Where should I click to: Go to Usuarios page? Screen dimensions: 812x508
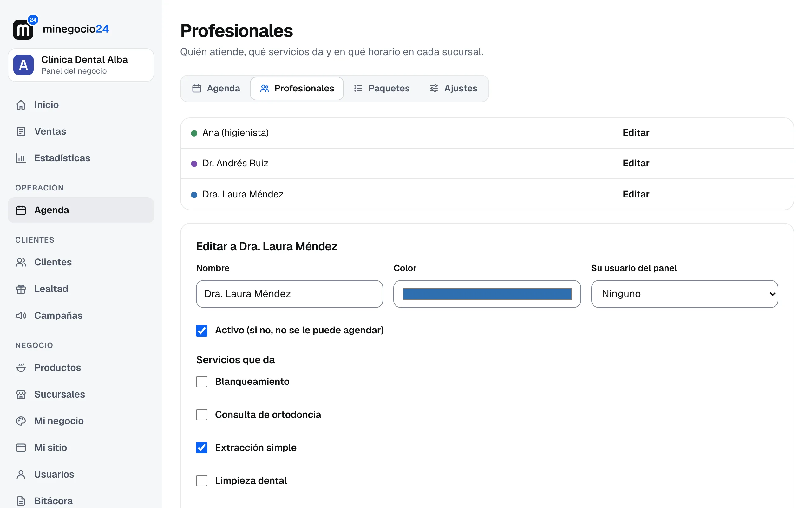(x=81, y=474)
